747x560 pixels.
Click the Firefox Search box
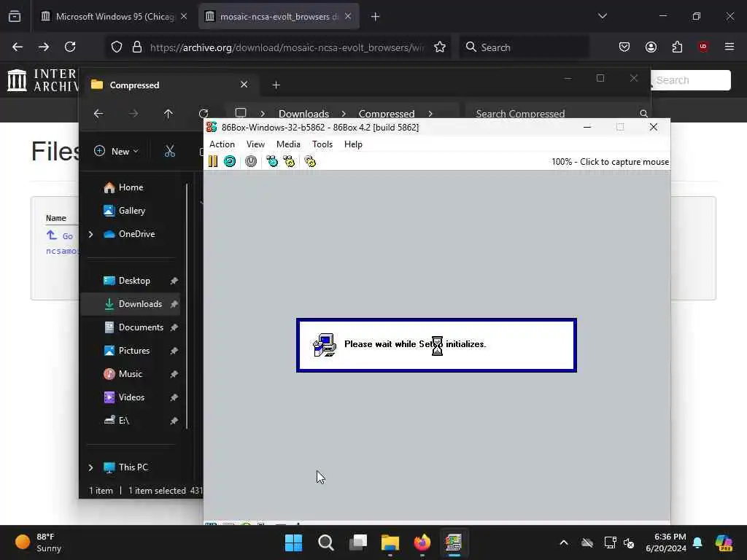tap(524, 47)
